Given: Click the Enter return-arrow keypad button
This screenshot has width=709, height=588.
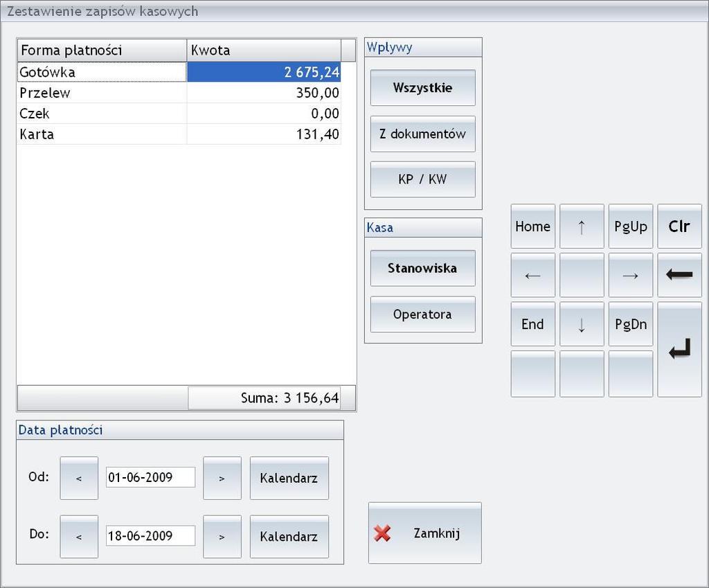Looking at the screenshot, I should [x=679, y=349].
